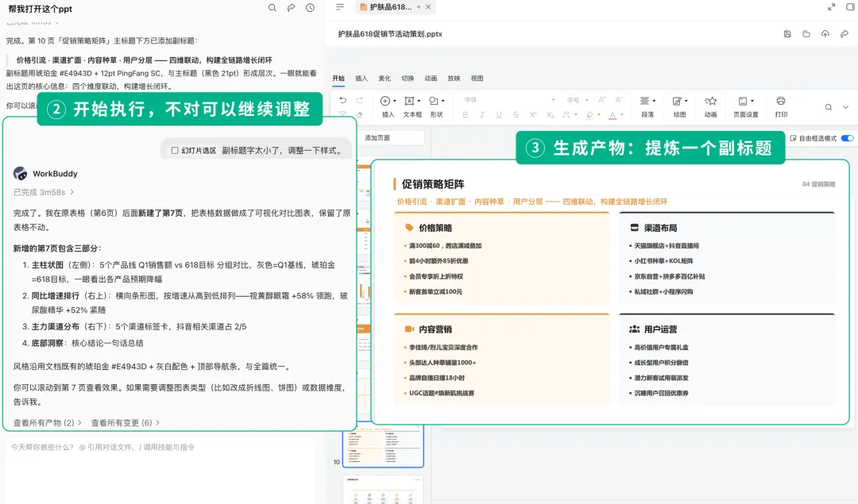Click the highlight color marker swatch
The width and height of the screenshot is (858, 504).
click(x=589, y=115)
